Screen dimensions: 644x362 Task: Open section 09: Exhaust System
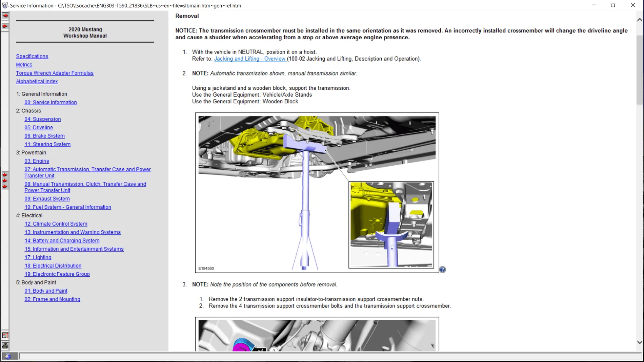click(47, 199)
